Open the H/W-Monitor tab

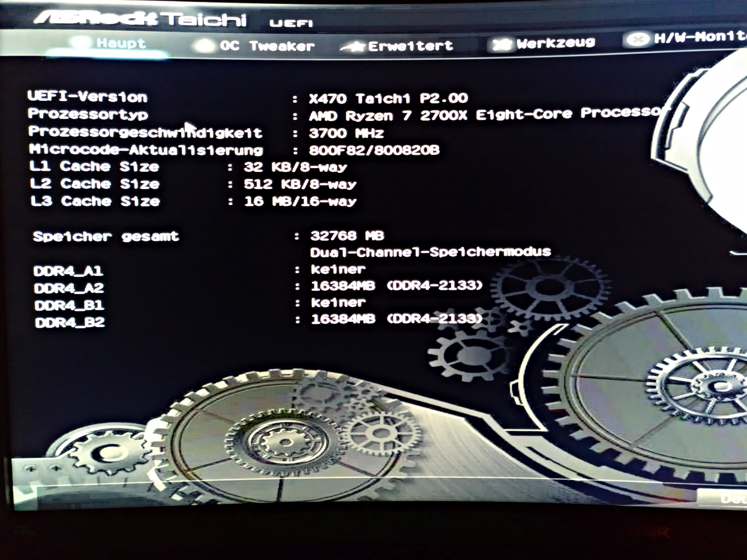(699, 37)
